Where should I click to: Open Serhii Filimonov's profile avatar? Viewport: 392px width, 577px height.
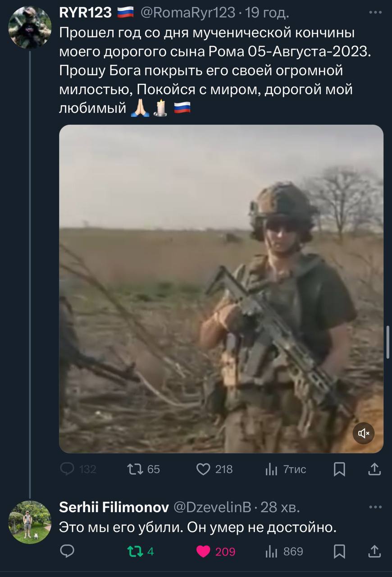(30, 522)
